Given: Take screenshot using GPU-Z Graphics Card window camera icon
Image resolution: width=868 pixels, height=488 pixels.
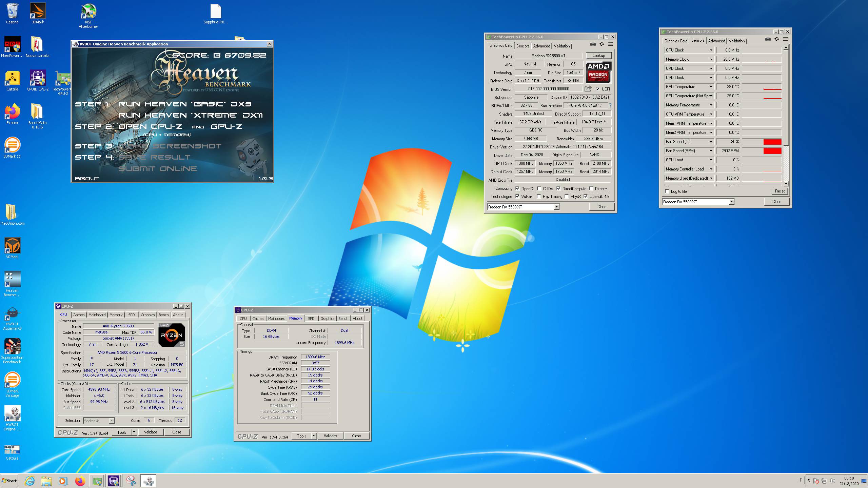Looking at the screenshot, I should click(x=593, y=44).
